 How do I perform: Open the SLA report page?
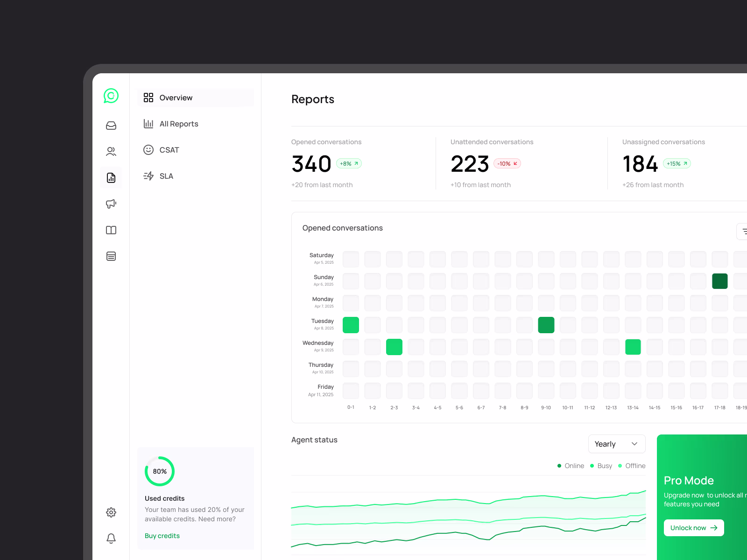click(x=166, y=176)
